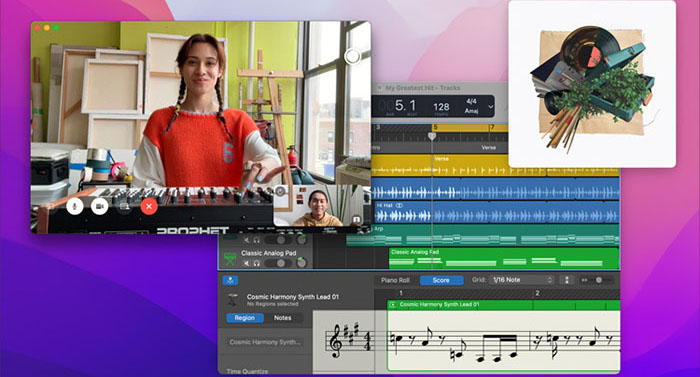Screen dimensions: 700x377
Task: Solo the Arp track with headphones button
Action: click(257, 240)
